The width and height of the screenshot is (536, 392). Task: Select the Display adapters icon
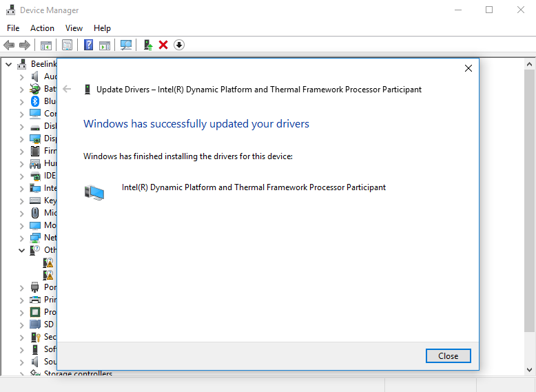point(35,138)
